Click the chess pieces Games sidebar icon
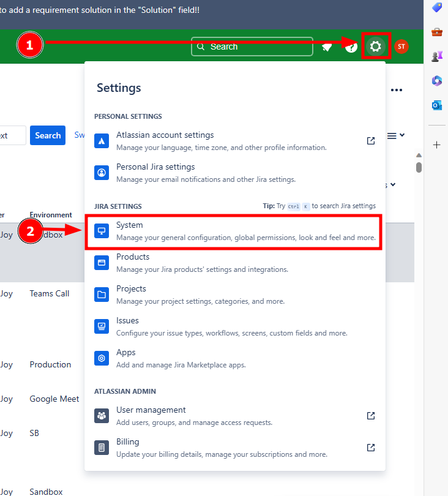 click(437, 56)
